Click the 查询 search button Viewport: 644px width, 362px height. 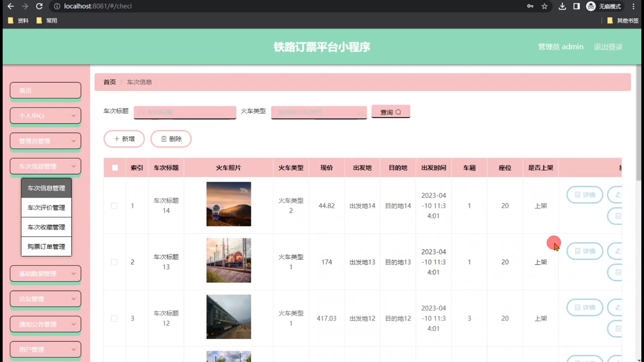pyautogui.click(x=390, y=112)
